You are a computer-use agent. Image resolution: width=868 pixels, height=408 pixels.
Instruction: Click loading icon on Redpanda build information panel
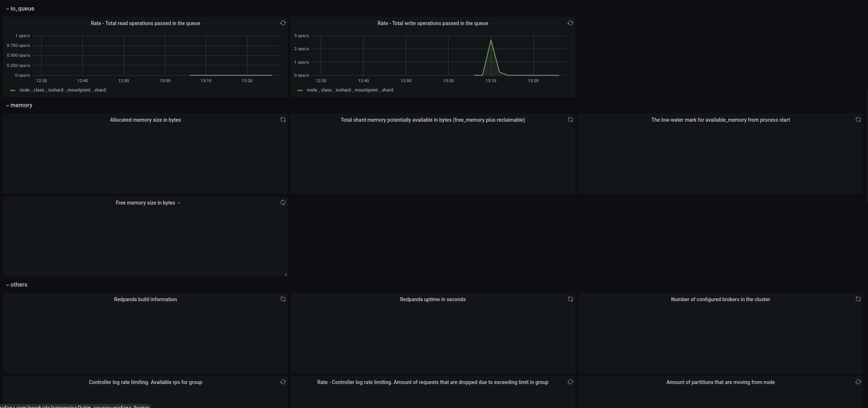click(283, 299)
